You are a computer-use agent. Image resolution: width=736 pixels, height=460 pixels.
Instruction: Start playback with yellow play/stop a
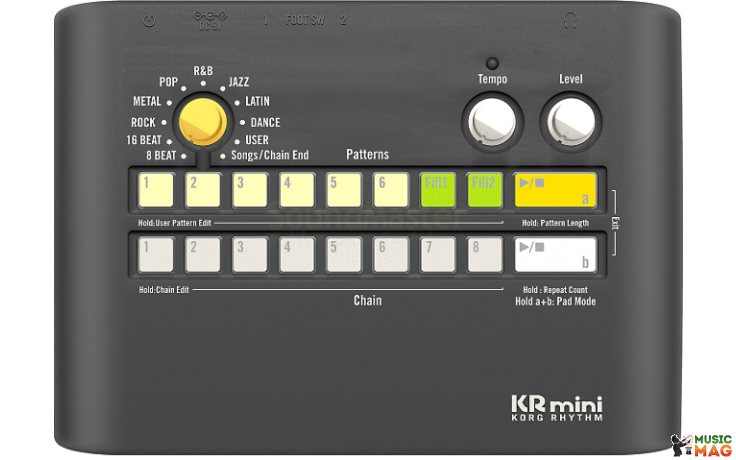point(555,190)
